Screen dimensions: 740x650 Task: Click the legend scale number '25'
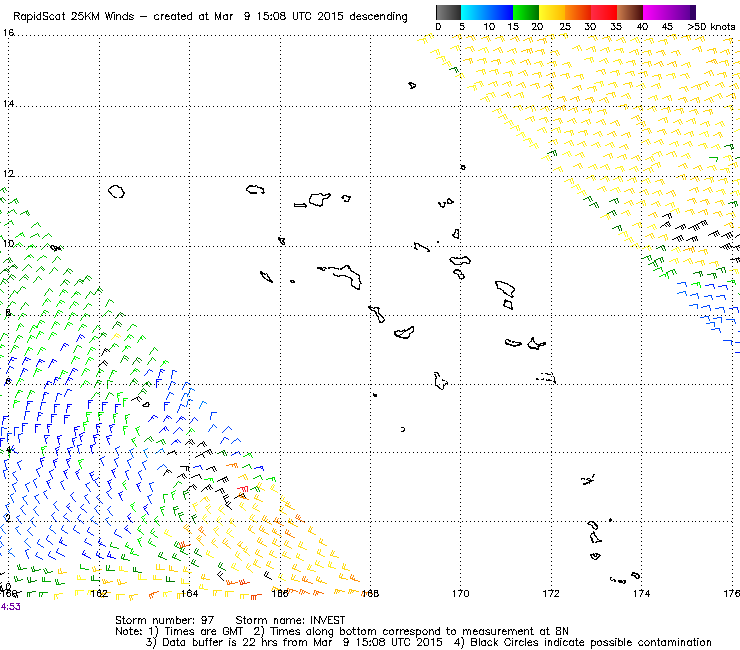click(564, 27)
